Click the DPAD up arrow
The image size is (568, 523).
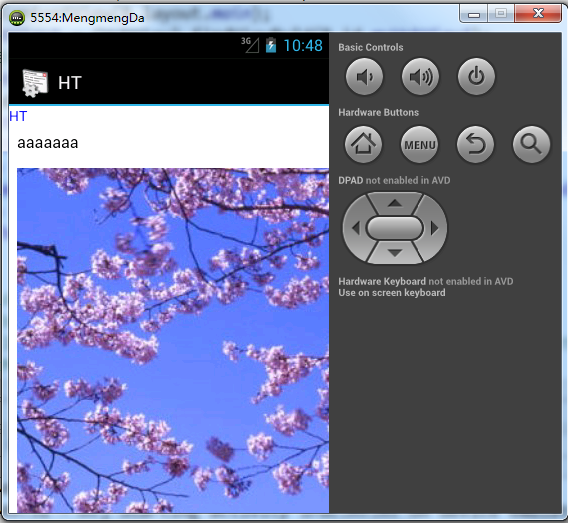395,203
